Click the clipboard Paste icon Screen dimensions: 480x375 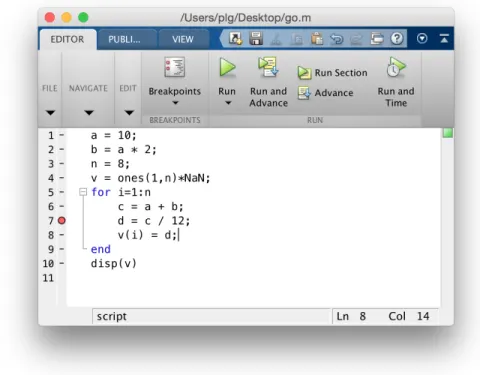point(317,39)
